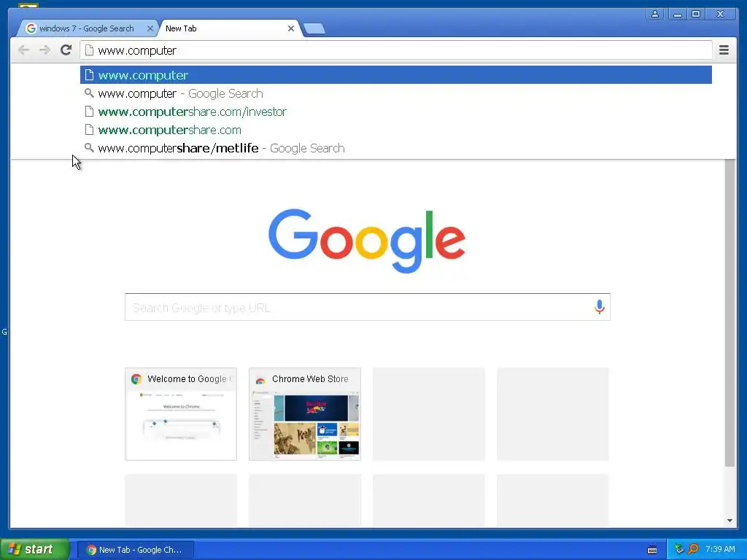Open www.computershare.com/investor suggestion
747x560 pixels.
coord(396,112)
